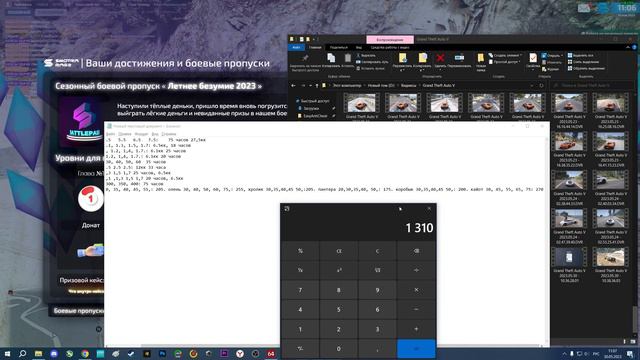Image resolution: width=640 pixels, height=360 pixels.
Task: Click the New folder icon in Explorer
Action: point(481,58)
